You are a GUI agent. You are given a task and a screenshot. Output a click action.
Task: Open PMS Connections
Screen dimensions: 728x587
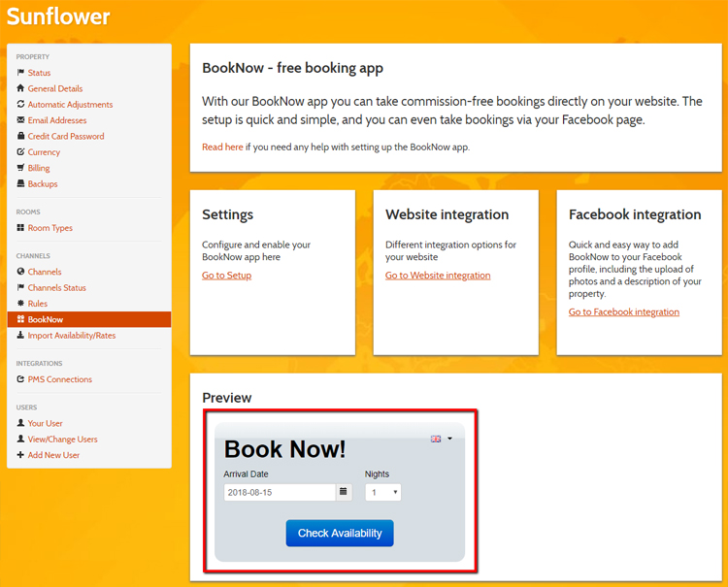60,379
